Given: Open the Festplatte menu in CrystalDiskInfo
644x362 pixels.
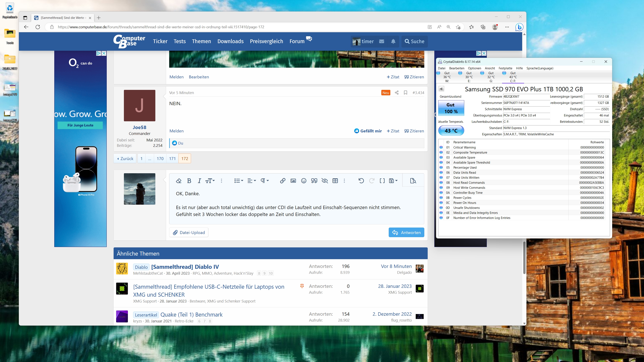Looking at the screenshot, I should (505, 68).
